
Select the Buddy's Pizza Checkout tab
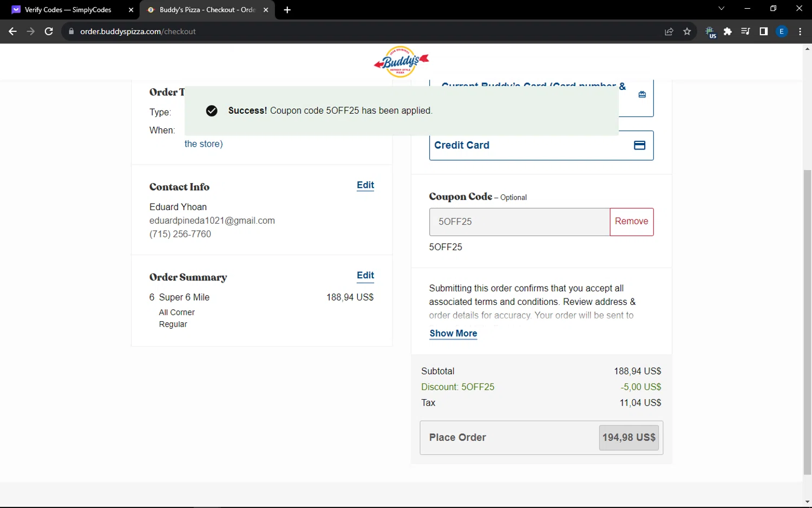(x=207, y=10)
